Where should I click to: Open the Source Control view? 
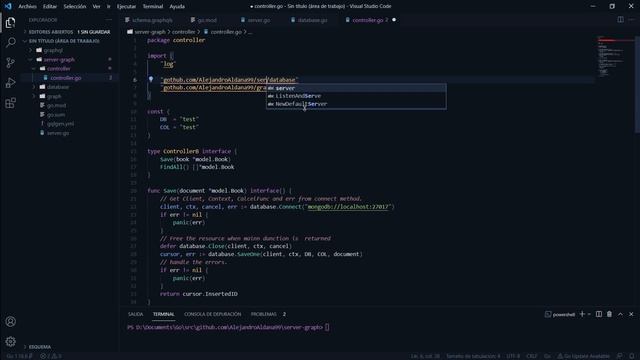coord(11,62)
